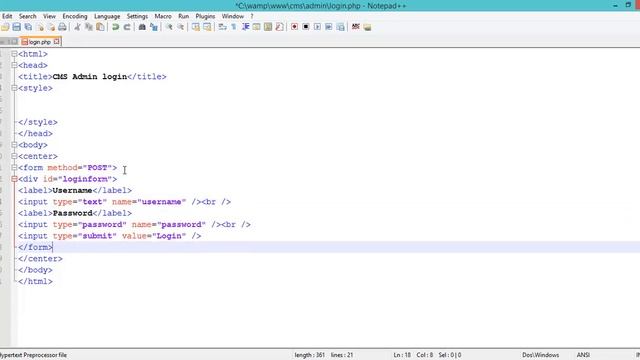Viewport: 640px width, 360px height.
Task: Place cursor in CMS Admin login title text
Action: pos(90,77)
